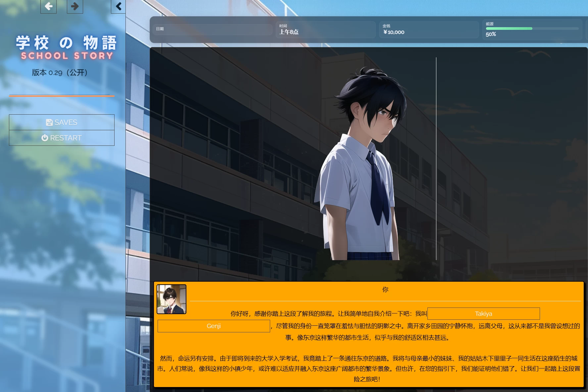The image size is (588, 392).
Task: Click the speaker label 你 above dialogue
Action: [x=385, y=289]
